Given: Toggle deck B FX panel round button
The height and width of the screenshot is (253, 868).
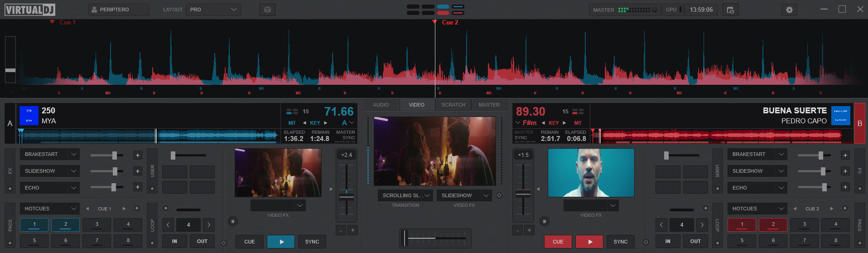Looking at the screenshot, I should point(859,189).
